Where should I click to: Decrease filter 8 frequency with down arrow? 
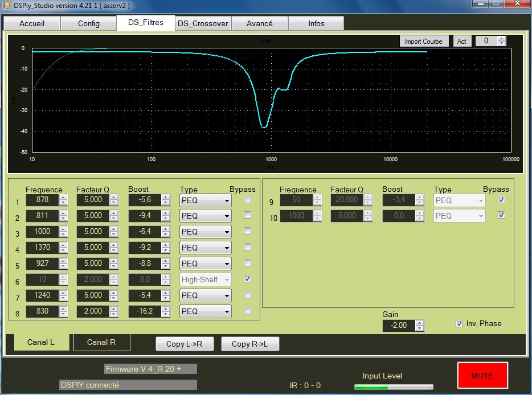[64, 314]
